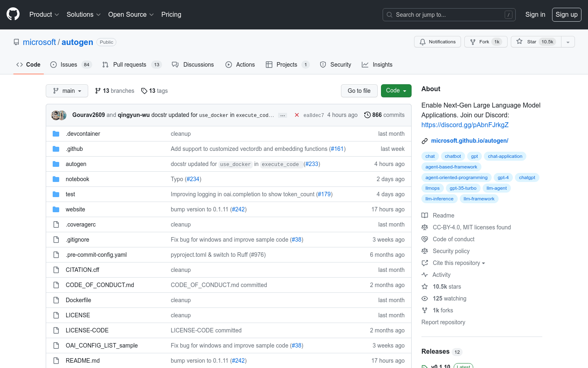Open the OAI_CONFIG_LIST_sample file
The width and height of the screenshot is (588, 368).
click(102, 346)
